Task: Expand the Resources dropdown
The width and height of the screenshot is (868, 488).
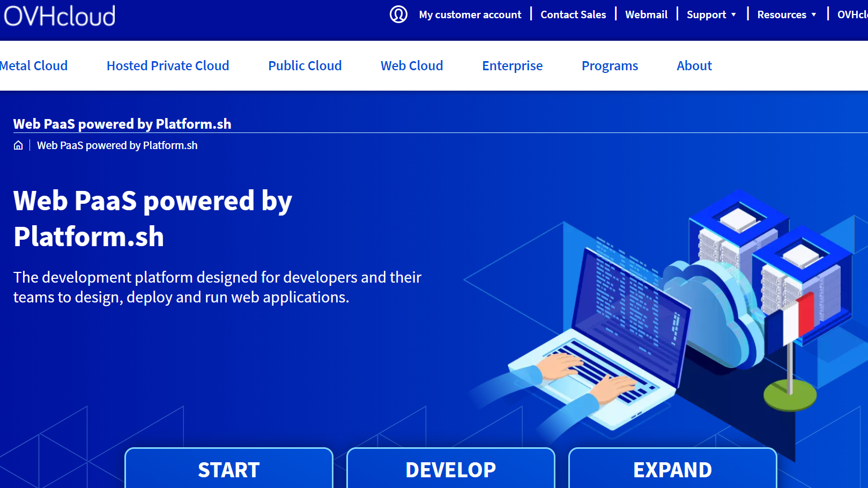Action: [786, 14]
